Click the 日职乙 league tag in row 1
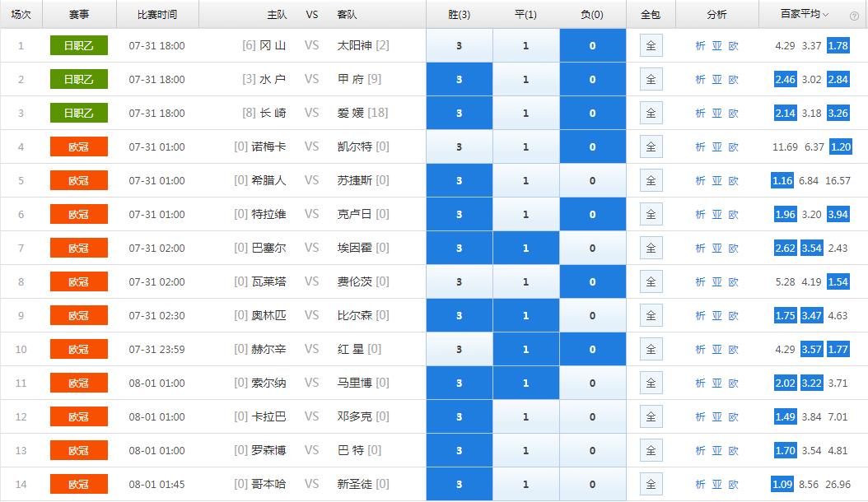This screenshot has height=502, width=868. coord(78,45)
